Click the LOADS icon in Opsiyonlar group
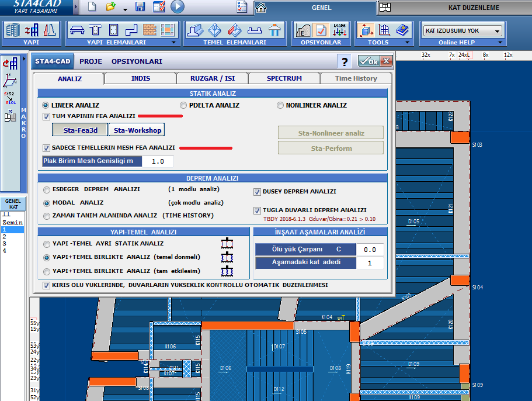The height and width of the screenshot is (401, 532). pyautogui.click(x=339, y=30)
